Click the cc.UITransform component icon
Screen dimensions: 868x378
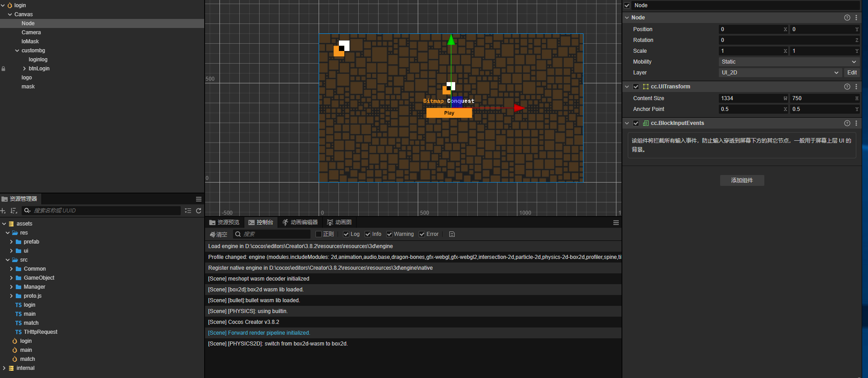coord(646,87)
